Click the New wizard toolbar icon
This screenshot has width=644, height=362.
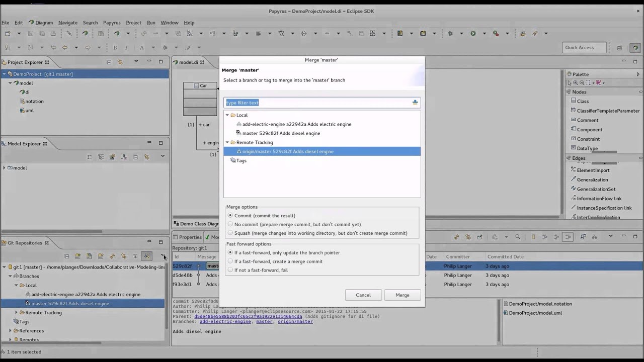pos(8,34)
